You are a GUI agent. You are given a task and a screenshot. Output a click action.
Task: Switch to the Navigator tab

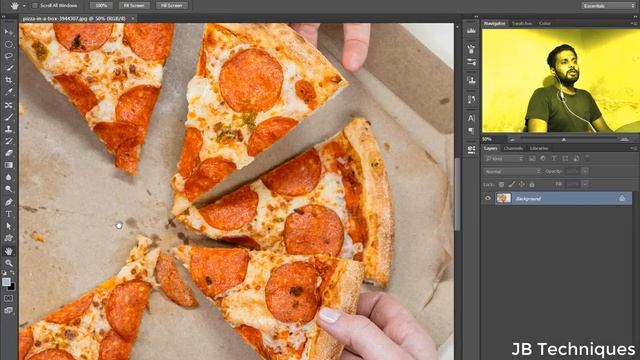pos(494,24)
